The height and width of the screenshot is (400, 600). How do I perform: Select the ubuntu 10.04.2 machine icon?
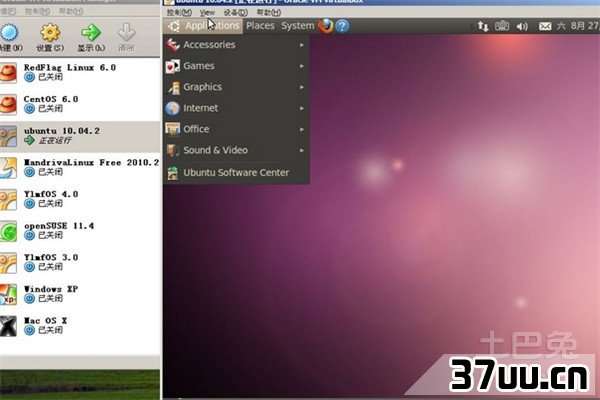pyautogui.click(x=8, y=136)
